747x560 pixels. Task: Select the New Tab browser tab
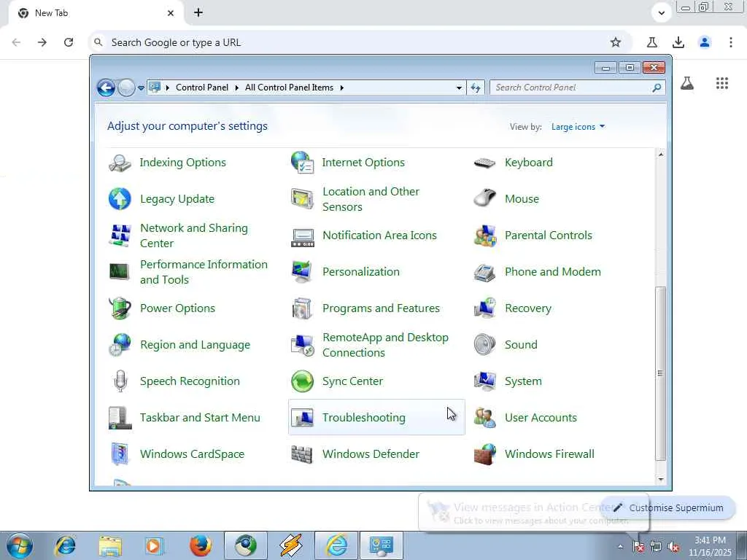click(96, 13)
